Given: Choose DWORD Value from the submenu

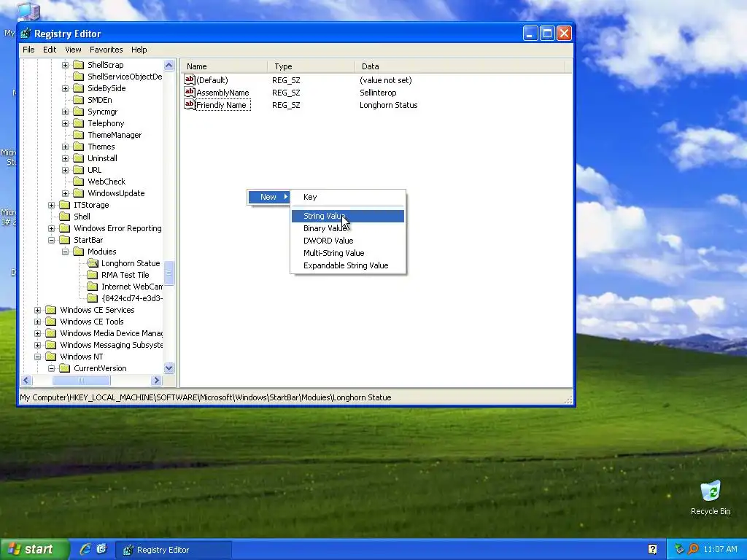Looking at the screenshot, I should coord(348,241).
